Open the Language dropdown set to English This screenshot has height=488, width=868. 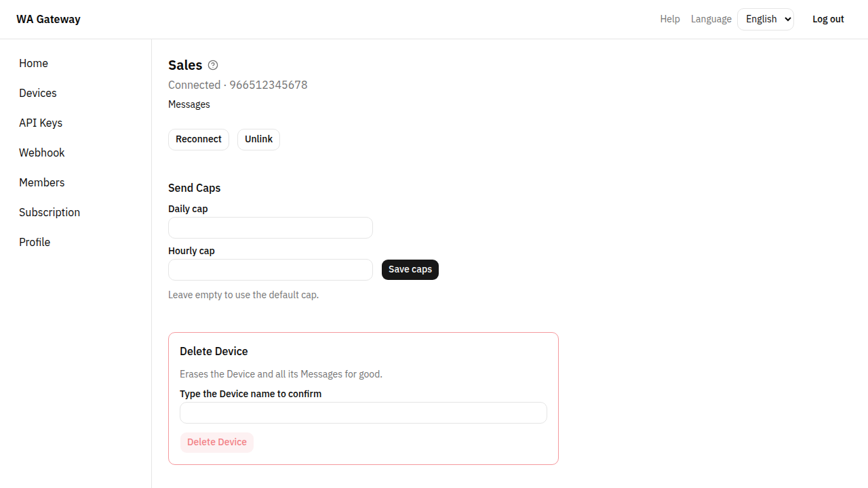[766, 19]
